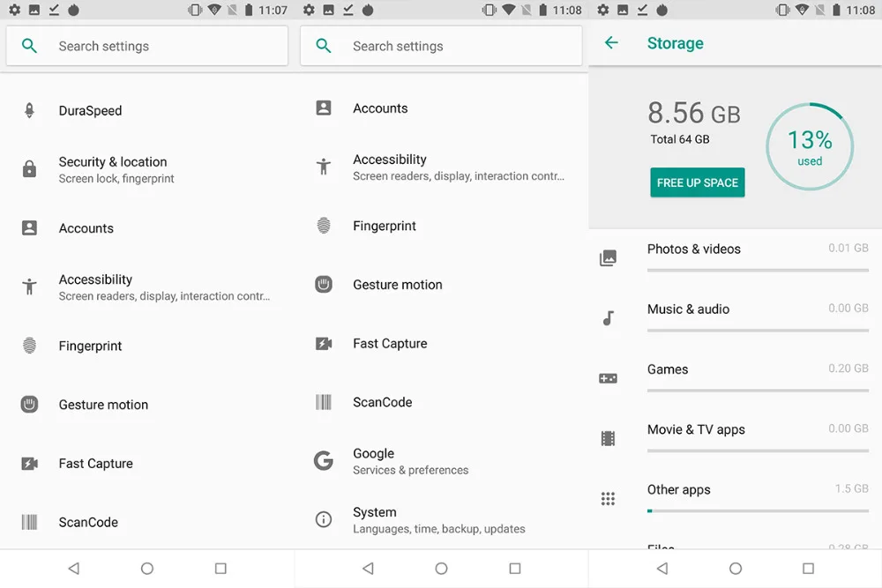Viewport: 882px width, 588px height.
Task: Tap Games controller icon
Action: click(608, 378)
